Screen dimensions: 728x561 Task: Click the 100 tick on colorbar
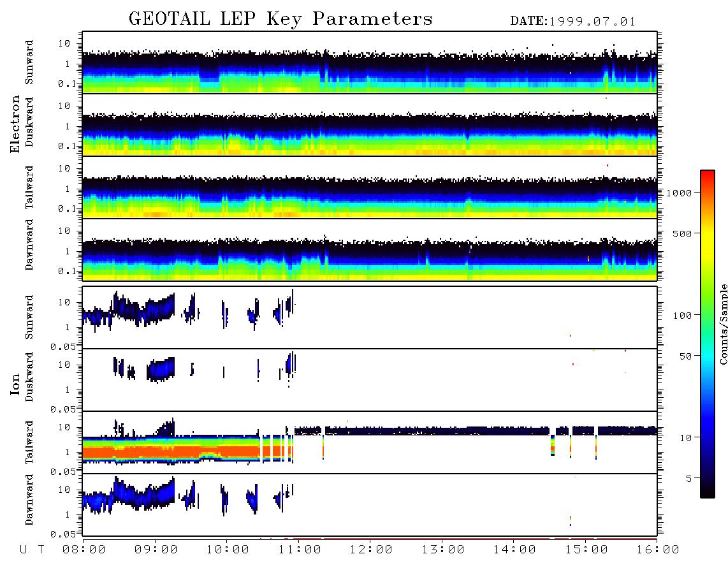(682, 316)
